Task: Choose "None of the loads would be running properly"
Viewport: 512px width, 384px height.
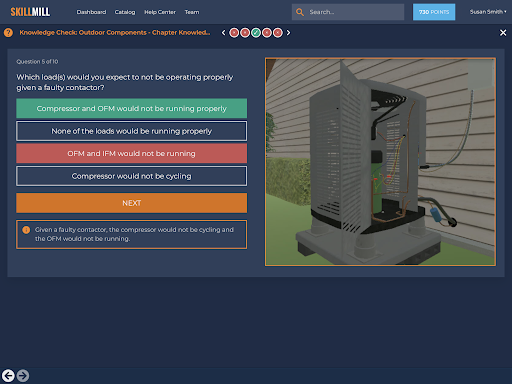Action: tap(132, 131)
